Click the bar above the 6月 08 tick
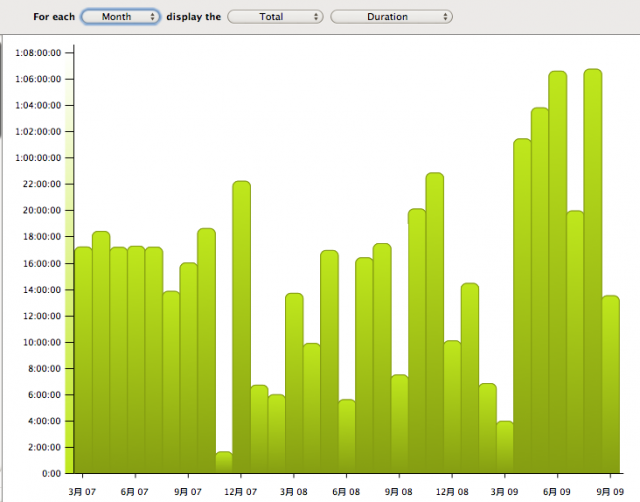This screenshot has height=502, width=640. pos(347,436)
